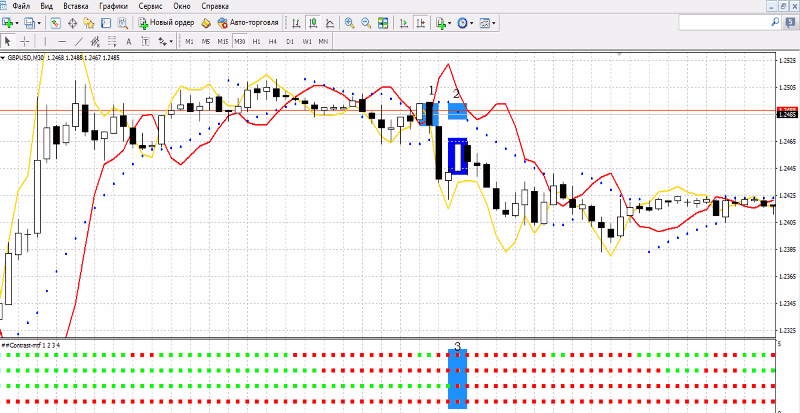Expand the New Chart dropdown arrow
Screen dimensions: 800x413
(17, 23)
